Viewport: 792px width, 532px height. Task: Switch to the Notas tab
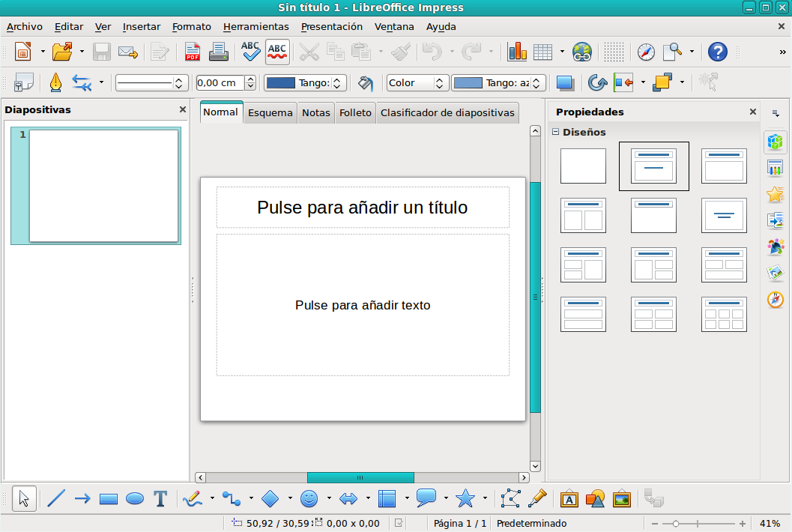pyautogui.click(x=315, y=112)
